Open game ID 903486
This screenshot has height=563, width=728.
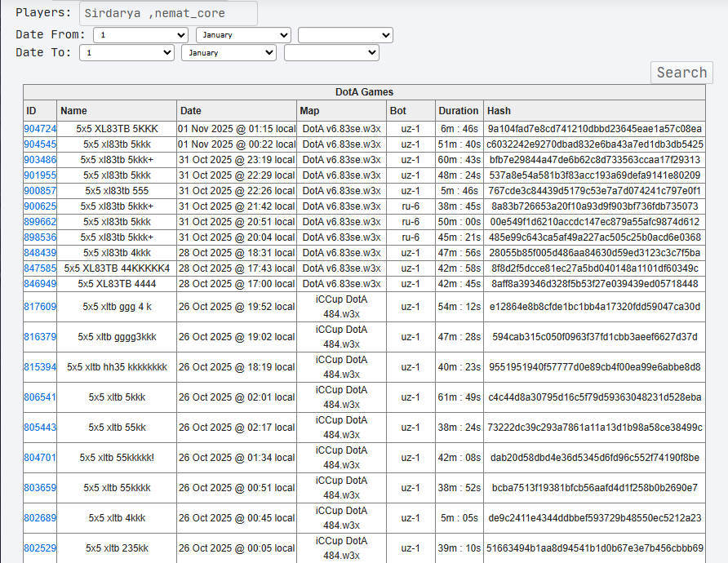(40, 160)
